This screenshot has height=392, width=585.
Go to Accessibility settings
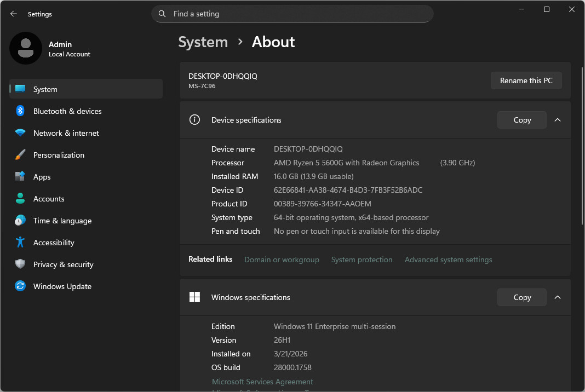point(86,243)
